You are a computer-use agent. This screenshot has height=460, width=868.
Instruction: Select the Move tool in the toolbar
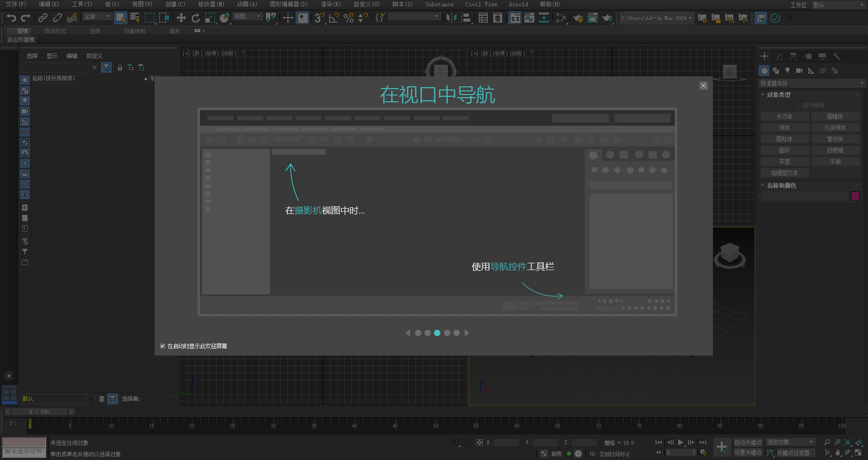[181, 18]
